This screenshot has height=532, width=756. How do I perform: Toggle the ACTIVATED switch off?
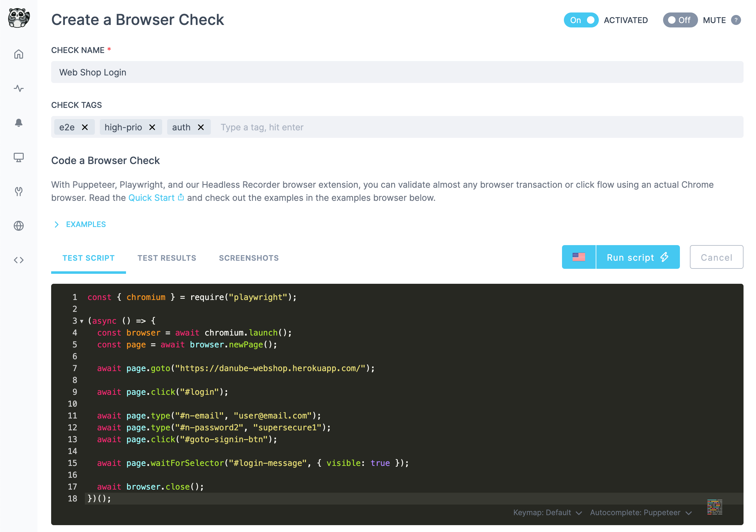[x=581, y=20]
